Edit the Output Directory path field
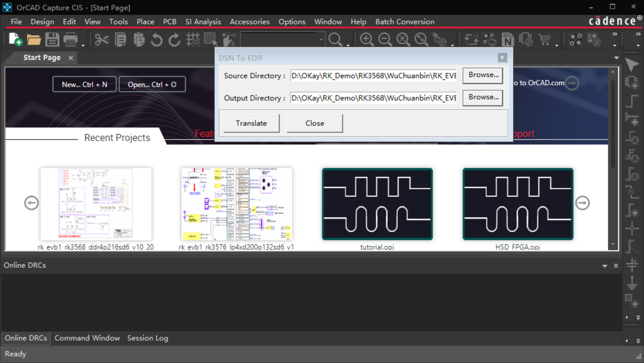This screenshot has height=363, width=644. [374, 98]
